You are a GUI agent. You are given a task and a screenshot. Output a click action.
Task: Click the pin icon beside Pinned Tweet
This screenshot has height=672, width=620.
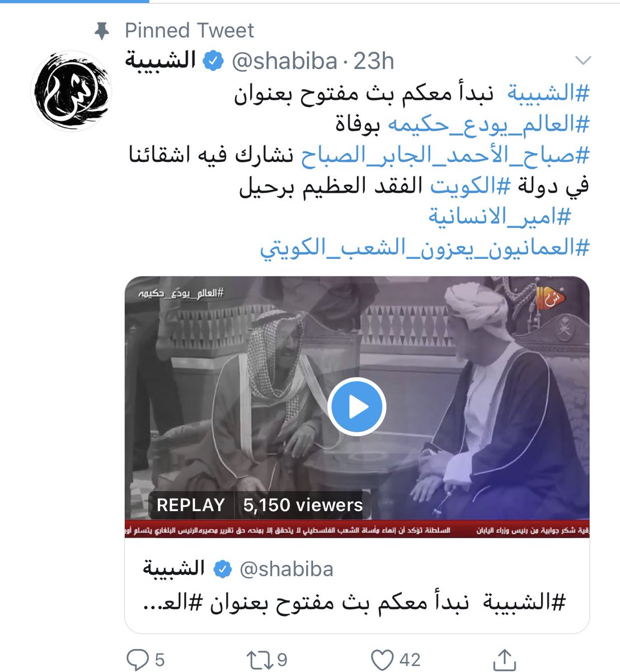(x=101, y=31)
